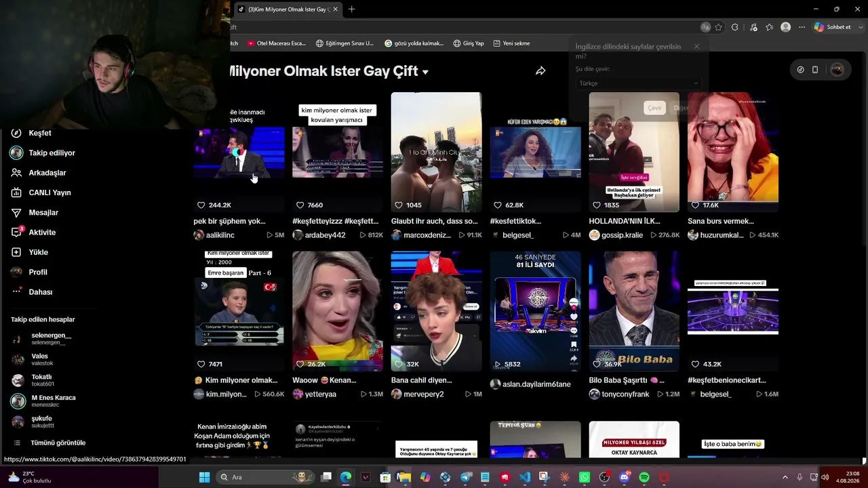The image size is (868, 488).
Task: Open Mesajlar inbox
Action: 35,213
